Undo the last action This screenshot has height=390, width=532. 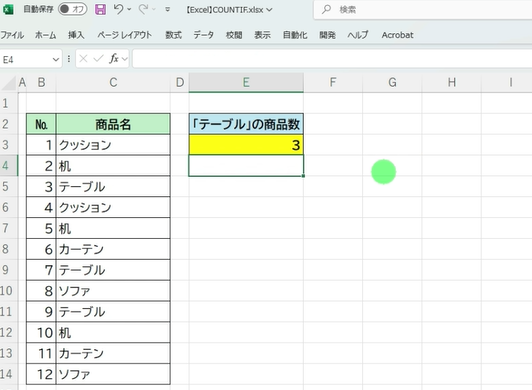coord(118,9)
